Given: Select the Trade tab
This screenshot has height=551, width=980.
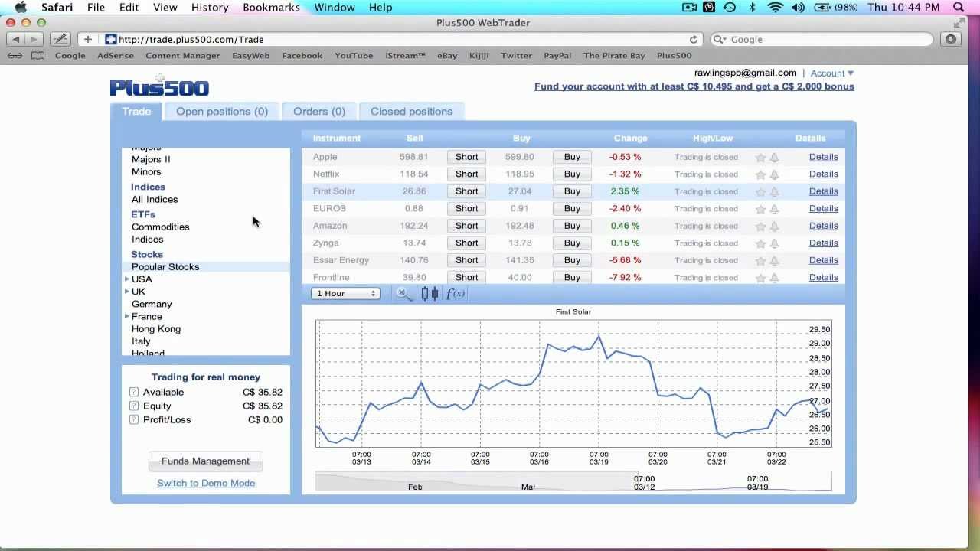Looking at the screenshot, I should pyautogui.click(x=136, y=112).
